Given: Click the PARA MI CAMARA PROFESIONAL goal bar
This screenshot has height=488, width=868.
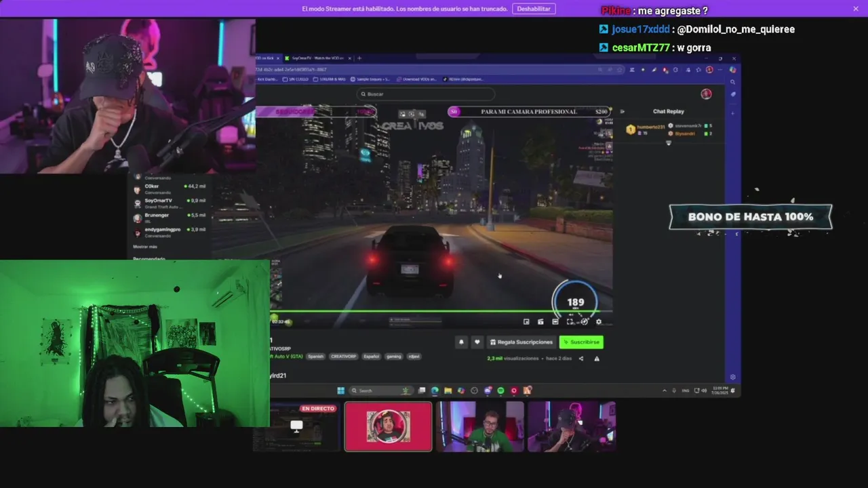Looking at the screenshot, I should tap(529, 111).
